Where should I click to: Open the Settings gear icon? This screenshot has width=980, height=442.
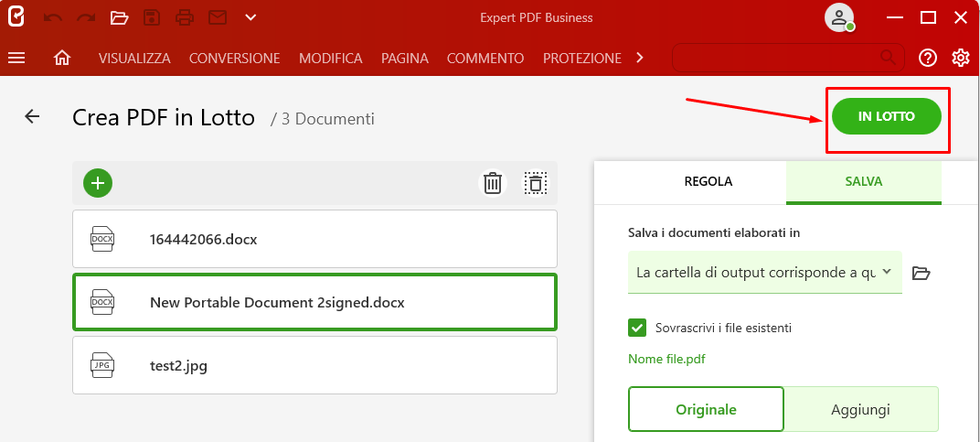[x=961, y=59]
